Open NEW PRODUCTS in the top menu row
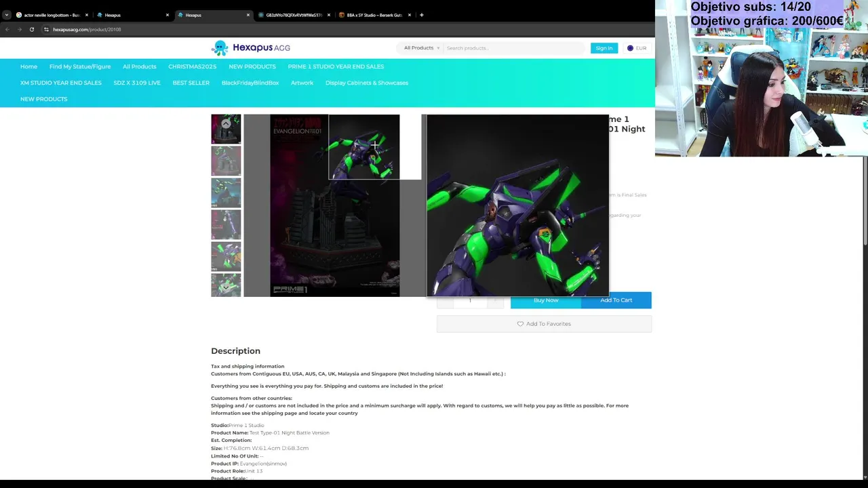This screenshot has width=868, height=488. pyautogui.click(x=252, y=66)
